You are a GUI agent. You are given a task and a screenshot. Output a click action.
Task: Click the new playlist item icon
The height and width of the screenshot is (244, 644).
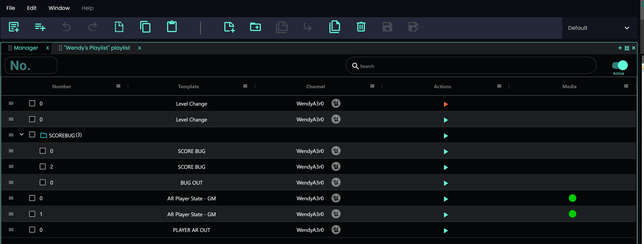coord(14,27)
